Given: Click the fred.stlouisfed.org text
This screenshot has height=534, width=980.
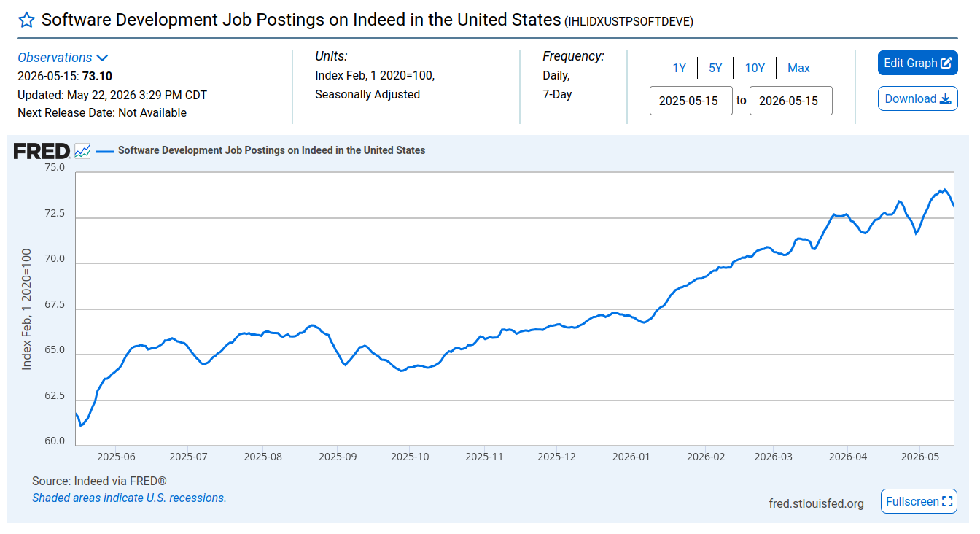Looking at the screenshot, I should point(816,503).
